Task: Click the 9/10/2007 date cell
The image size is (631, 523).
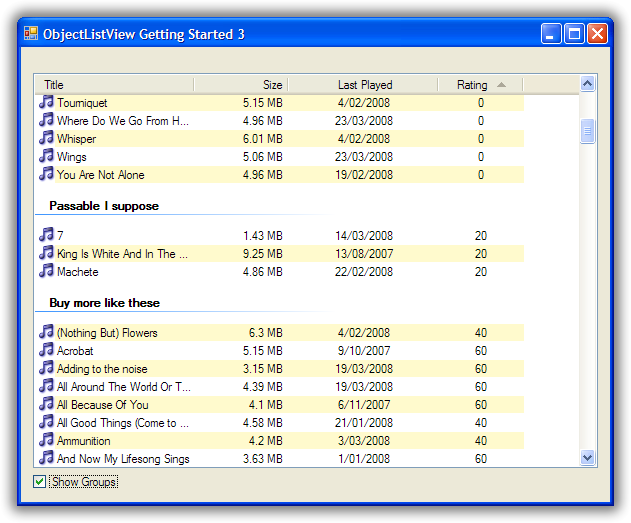Action: tap(364, 351)
